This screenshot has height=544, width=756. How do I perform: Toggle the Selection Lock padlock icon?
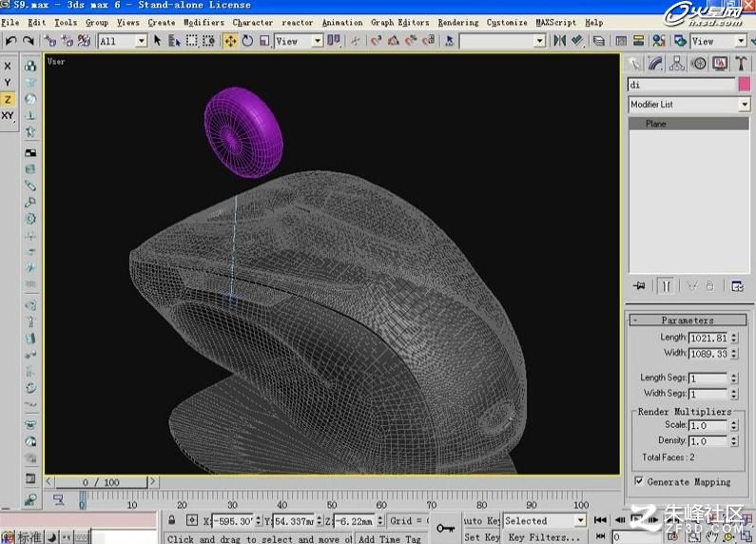click(172, 520)
